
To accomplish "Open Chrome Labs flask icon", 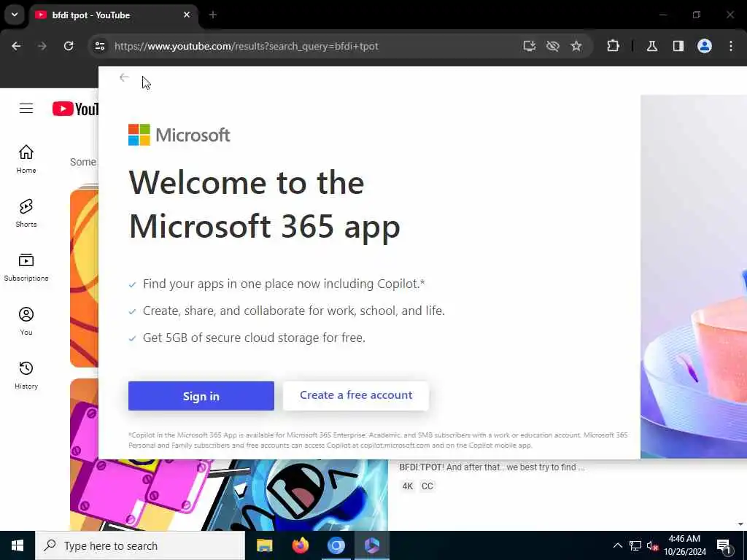I will pyautogui.click(x=652, y=46).
